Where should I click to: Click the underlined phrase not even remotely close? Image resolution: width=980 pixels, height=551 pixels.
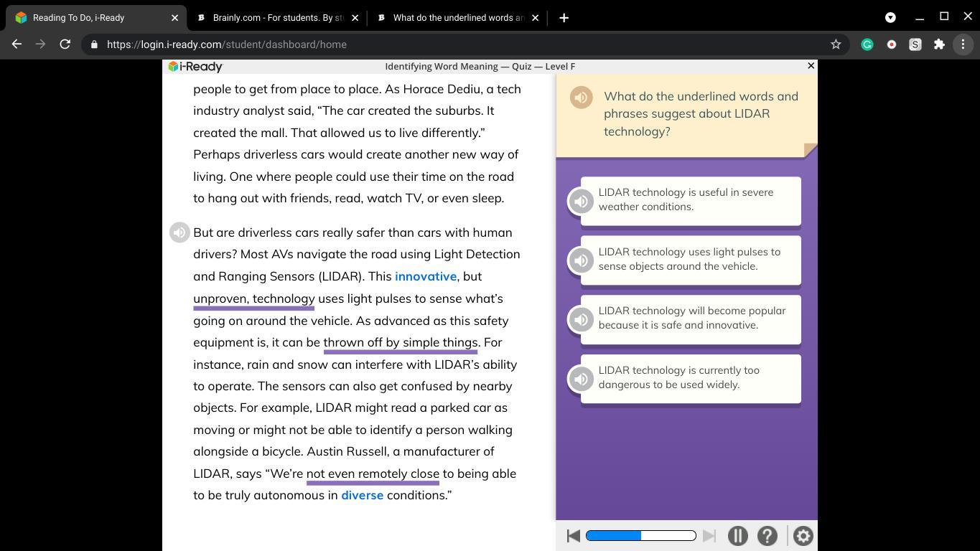(373, 474)
